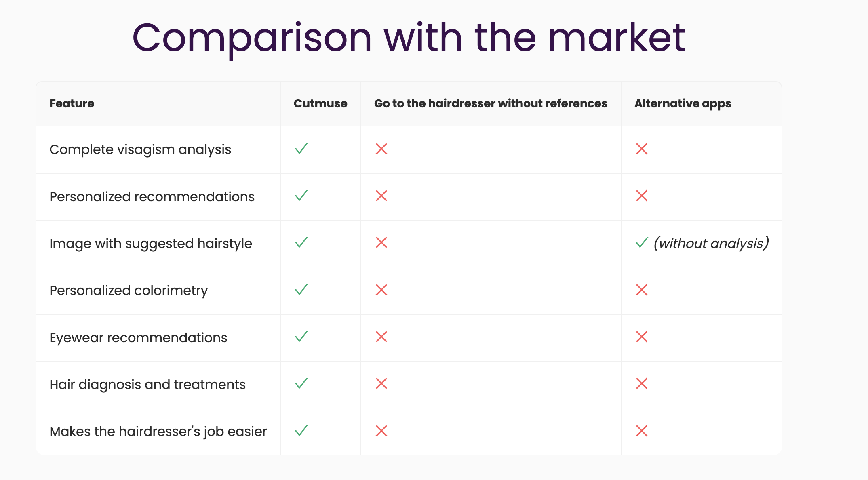Click the hairdresser column red X for Hair diagnosis row
The width and height of the screenshot is (868, 480).
381,383
